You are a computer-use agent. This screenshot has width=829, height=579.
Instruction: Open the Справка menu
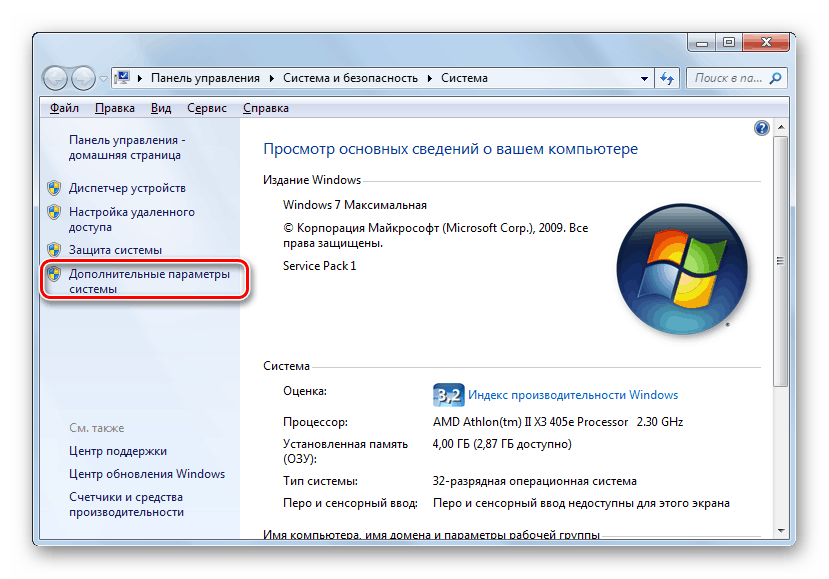[x=265, y=108]
